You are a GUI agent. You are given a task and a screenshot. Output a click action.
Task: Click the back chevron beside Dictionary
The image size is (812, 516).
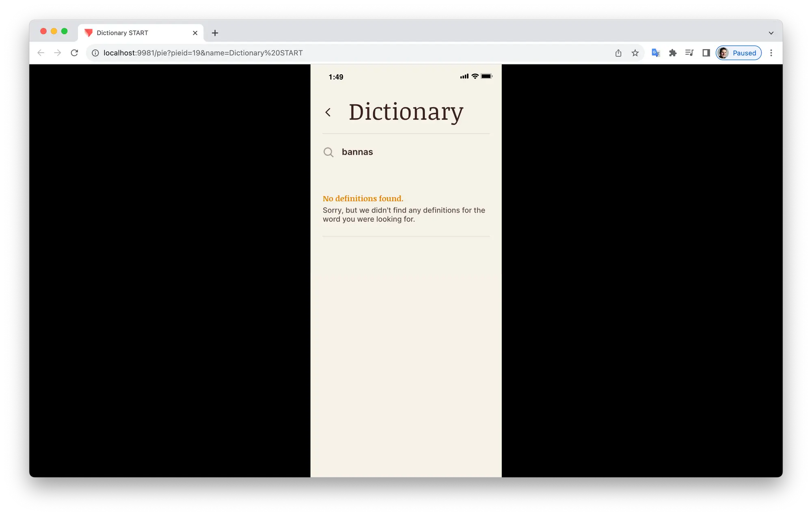(x=328, y=112)
